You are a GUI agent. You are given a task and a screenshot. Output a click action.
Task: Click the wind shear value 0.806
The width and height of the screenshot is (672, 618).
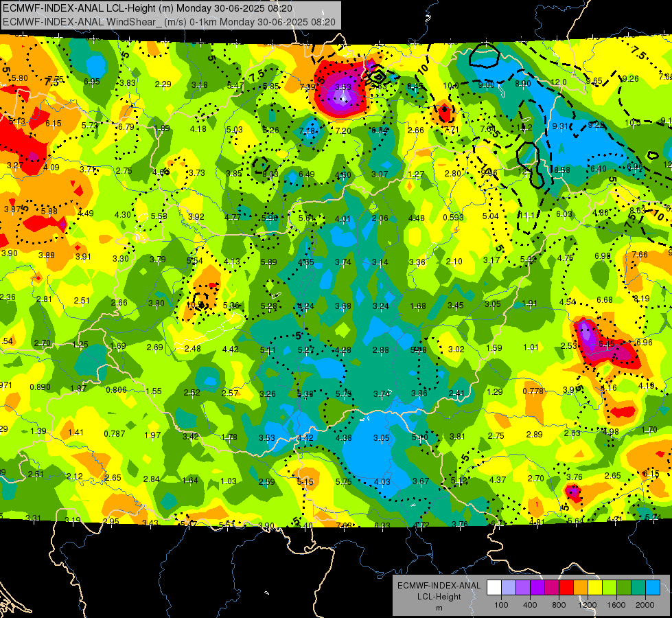[116, 390]
